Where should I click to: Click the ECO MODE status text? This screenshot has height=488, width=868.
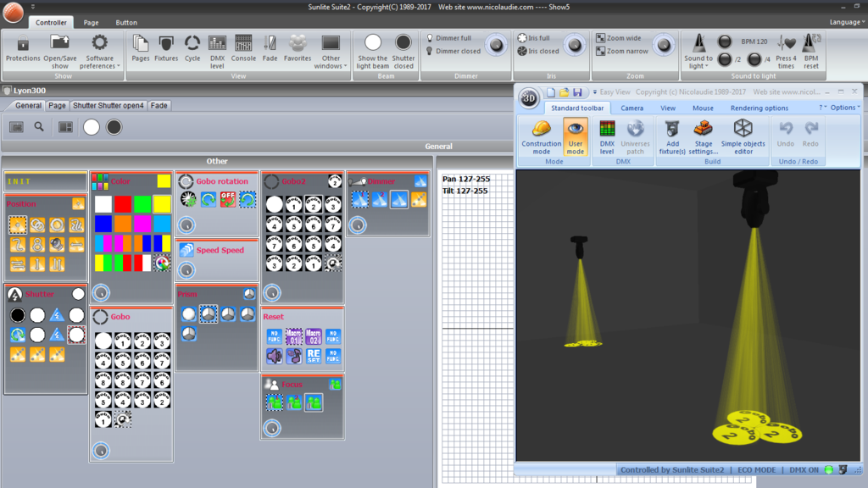[756, 469]
